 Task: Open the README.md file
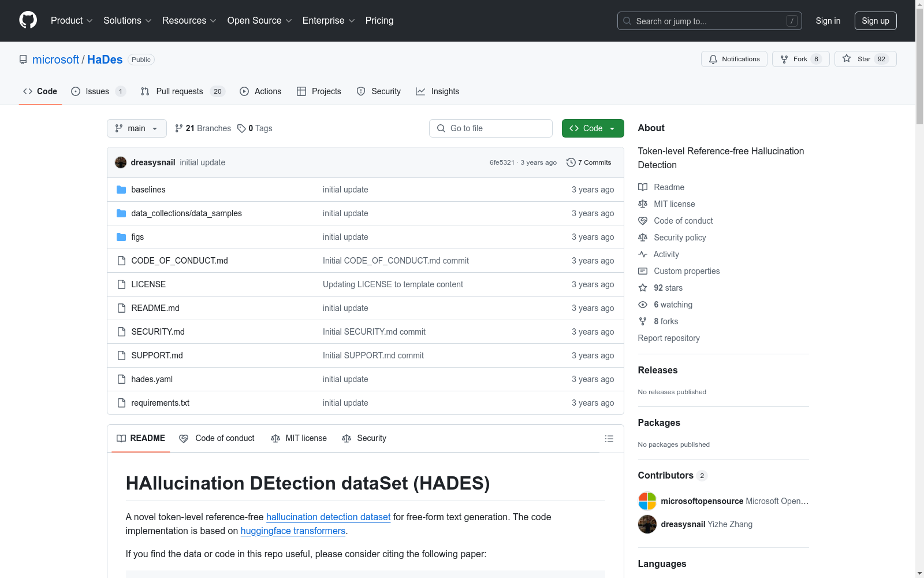coord(155,308)
